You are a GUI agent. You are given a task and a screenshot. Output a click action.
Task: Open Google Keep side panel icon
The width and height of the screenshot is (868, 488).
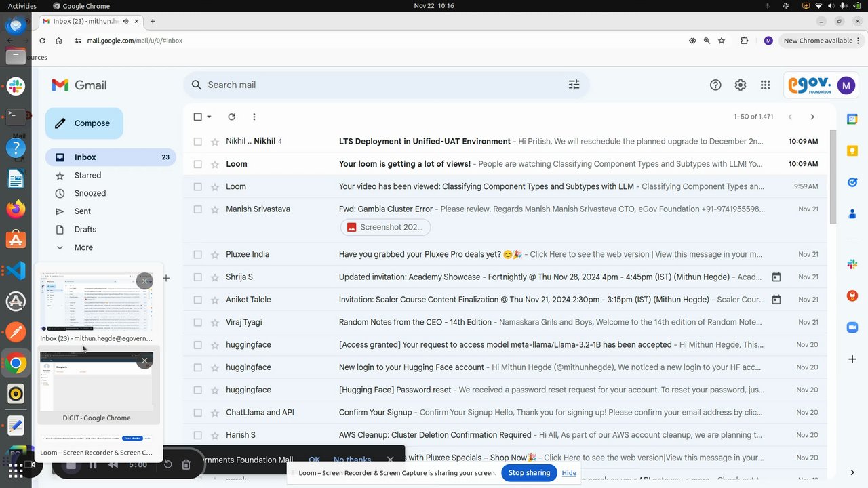(x=852, y=150)
